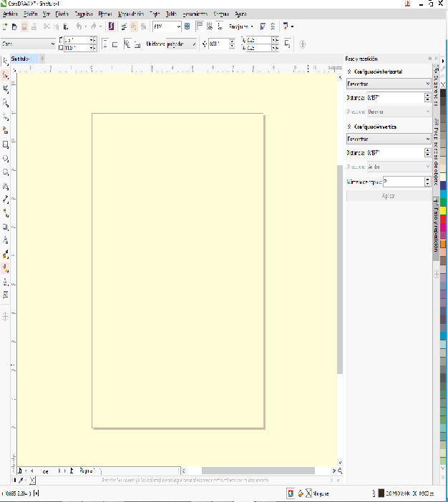Image resolution: width=448 pixels, height=502 pixels.
Task: Pick the yellow swatch in the color palette
Action: pos(443,210)
